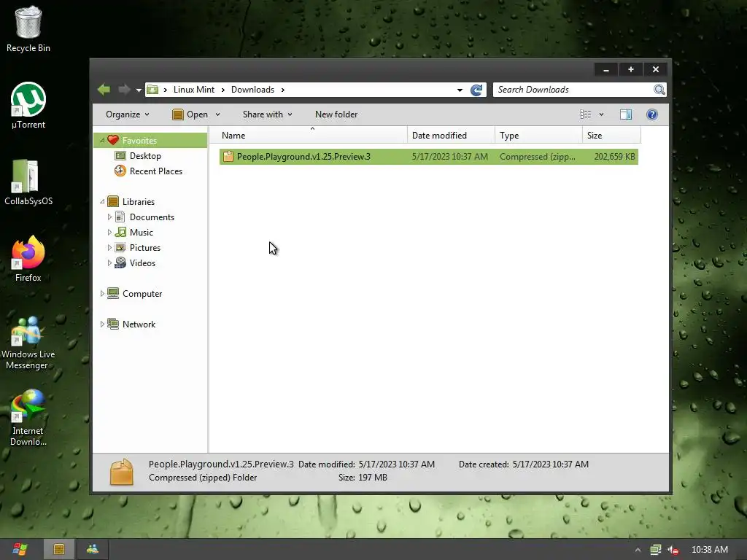Open the Messenger taskbar button
This screenshot has width=747, height=560.
pos(93,549)
